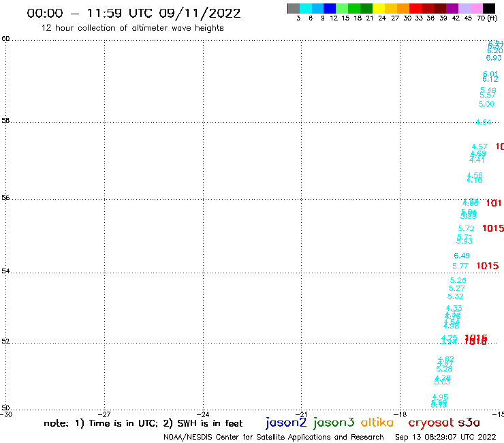
Task: Click the subtitle '12 hour collection of altimeter wave heights'
Action: [x=132, y=28]
